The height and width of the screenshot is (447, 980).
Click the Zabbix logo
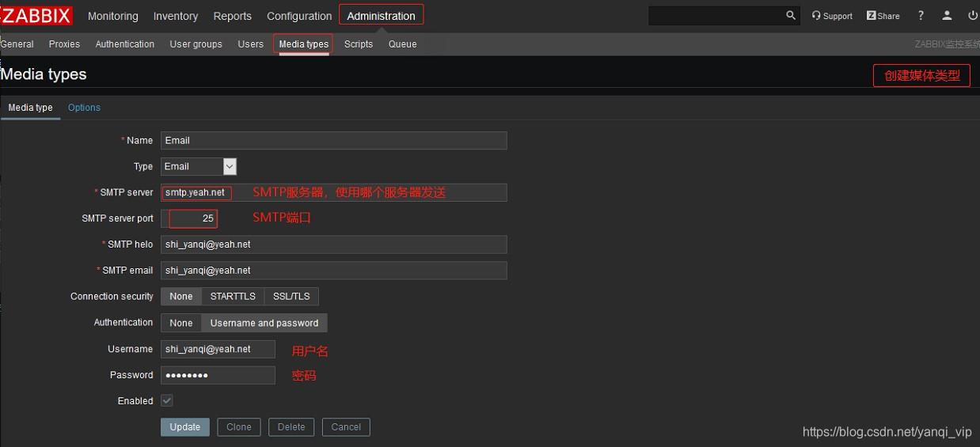pyautogui.click(x=36, y=15)
